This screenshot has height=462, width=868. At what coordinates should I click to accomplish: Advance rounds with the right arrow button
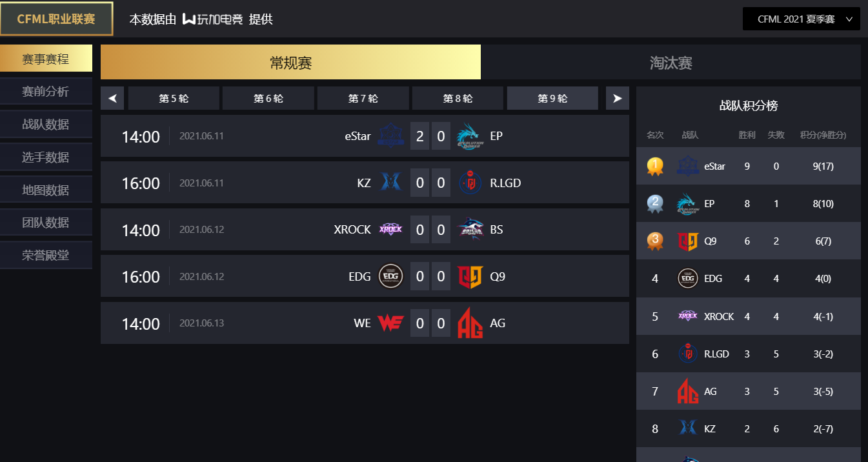point(618,98)
